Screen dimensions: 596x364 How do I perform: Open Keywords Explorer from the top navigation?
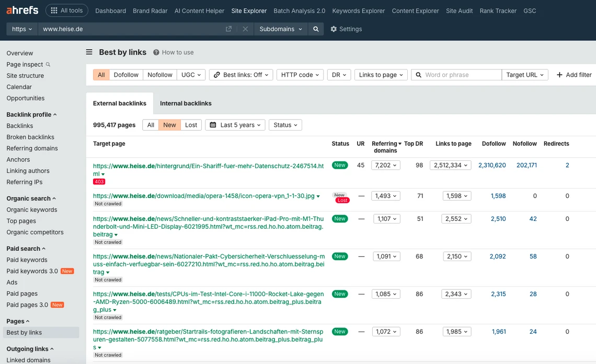pos(358,10)
